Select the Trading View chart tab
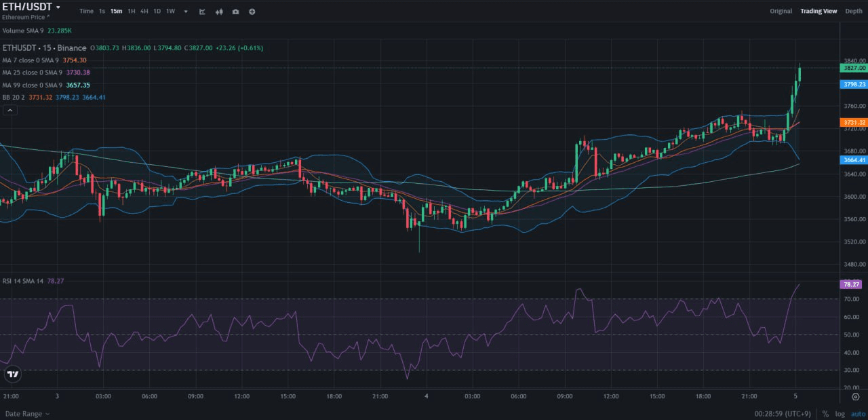This screenshot has height=420, width=868. (818, 11)
